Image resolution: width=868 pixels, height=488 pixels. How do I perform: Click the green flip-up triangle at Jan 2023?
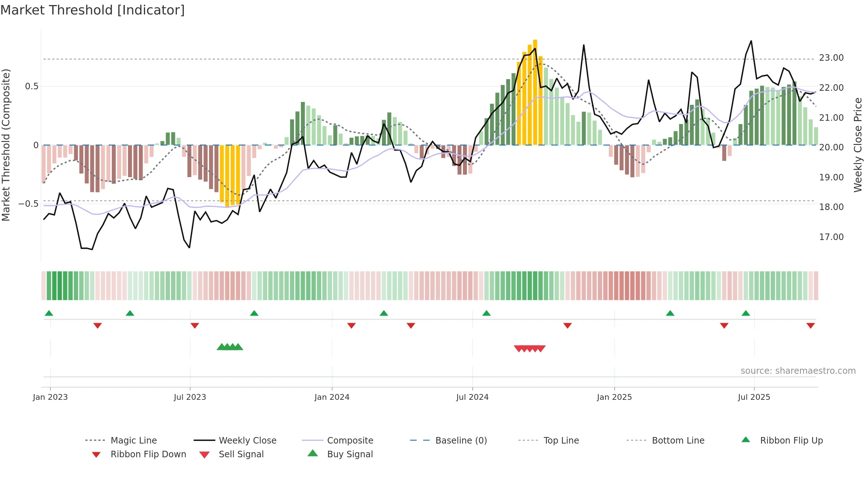tap(49, 313)
